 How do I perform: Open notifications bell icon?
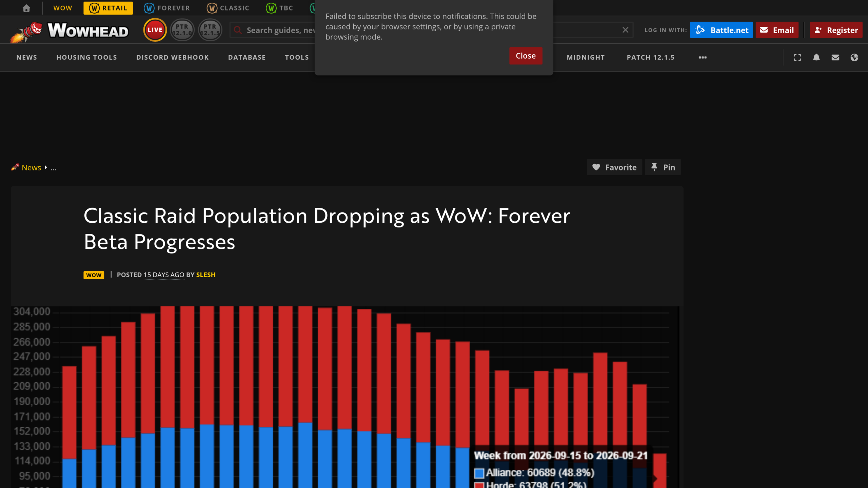click(816, 57)
